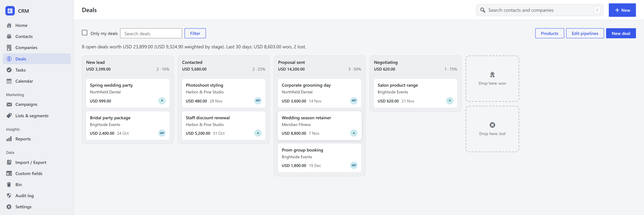Click MP avatar on Corporate grooming day

tap(354, 101)
